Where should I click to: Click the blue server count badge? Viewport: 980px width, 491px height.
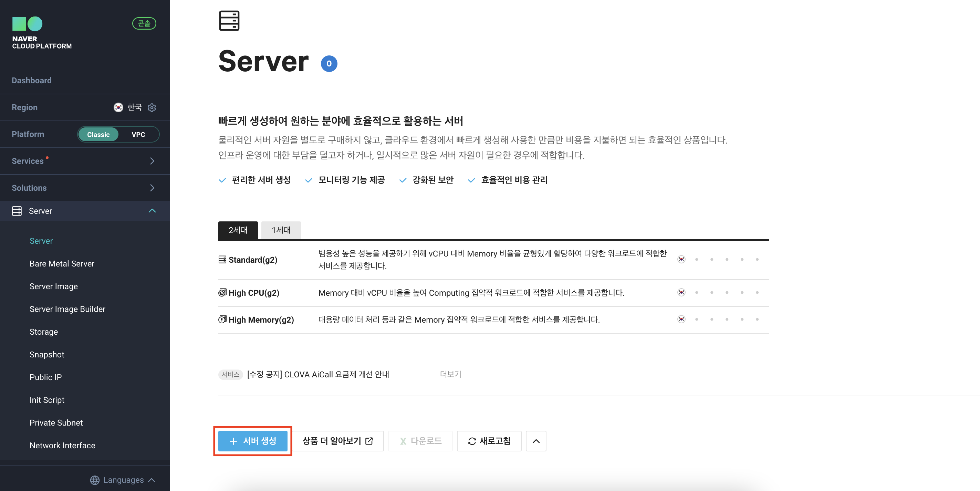[x=329, y=63]
